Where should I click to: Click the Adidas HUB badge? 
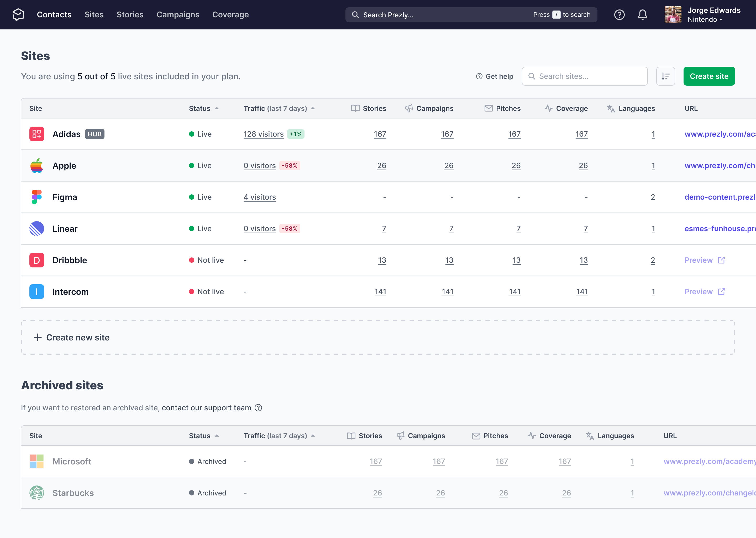[x=95, y=134]
